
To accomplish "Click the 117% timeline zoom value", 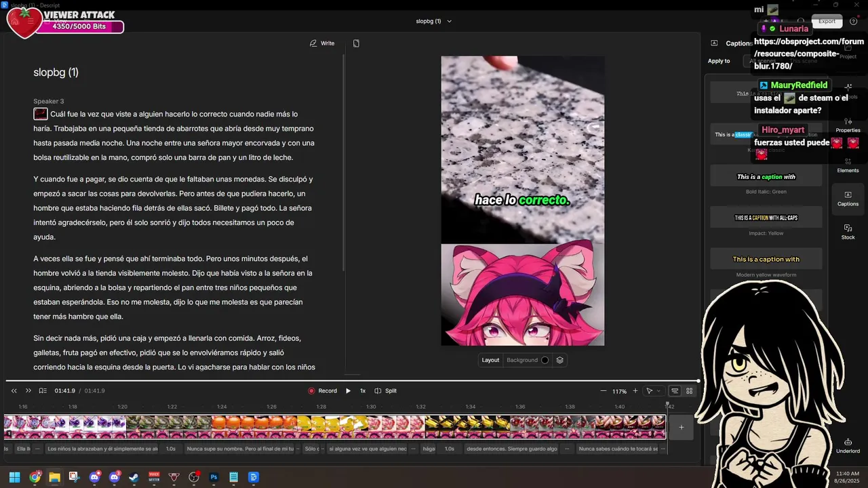I will point(619,391).
